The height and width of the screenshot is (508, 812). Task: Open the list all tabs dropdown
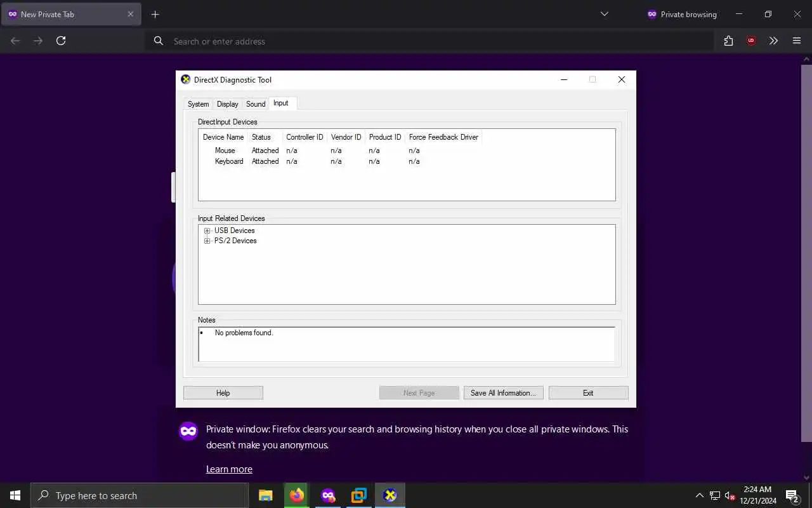(x=605, y=15)
